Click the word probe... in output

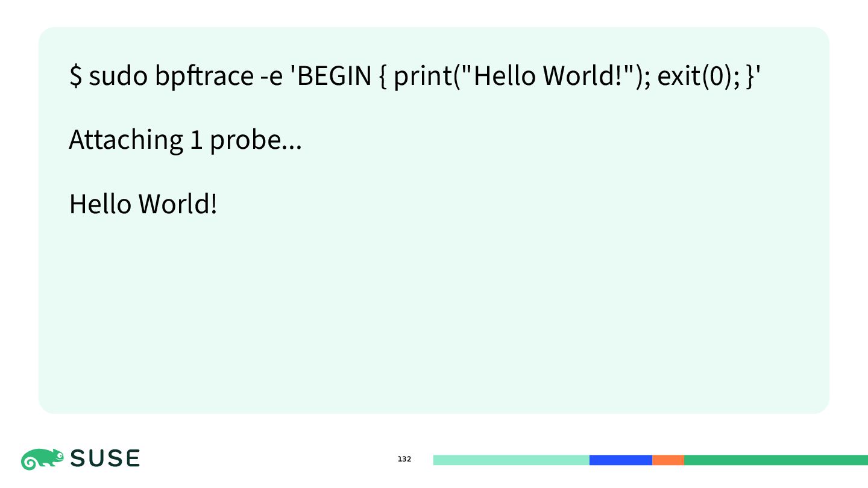(256, 142)
